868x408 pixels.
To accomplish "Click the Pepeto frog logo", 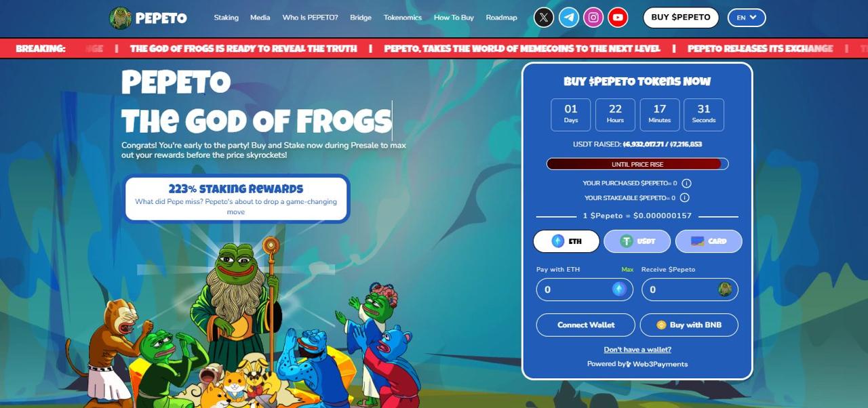I will (x=120, y=18).
